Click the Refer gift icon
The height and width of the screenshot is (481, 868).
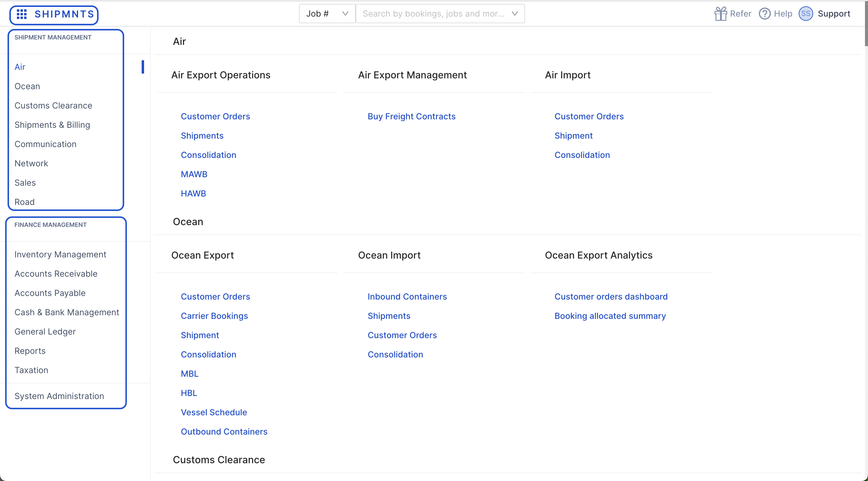(x=720, y=14)
